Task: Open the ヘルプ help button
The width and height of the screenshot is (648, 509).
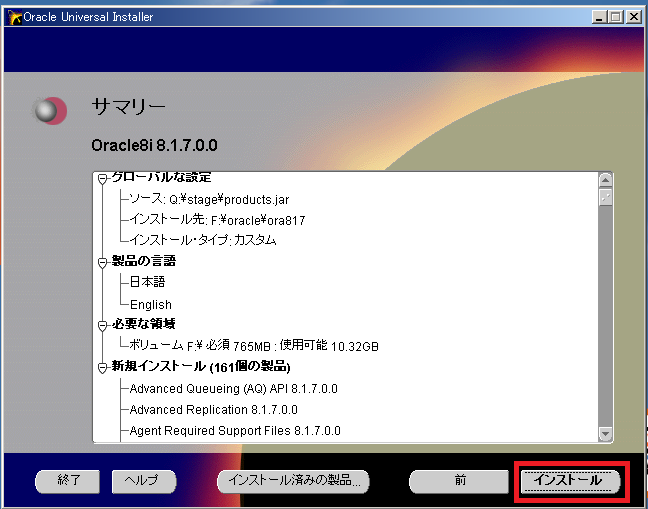Action: tap(144, 481)
